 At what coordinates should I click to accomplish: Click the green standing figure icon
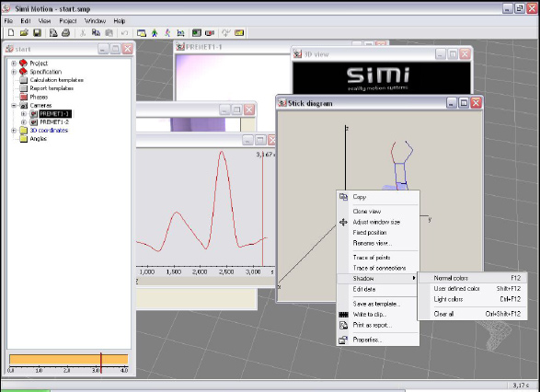pyautogui.click(x=155, y=33)
